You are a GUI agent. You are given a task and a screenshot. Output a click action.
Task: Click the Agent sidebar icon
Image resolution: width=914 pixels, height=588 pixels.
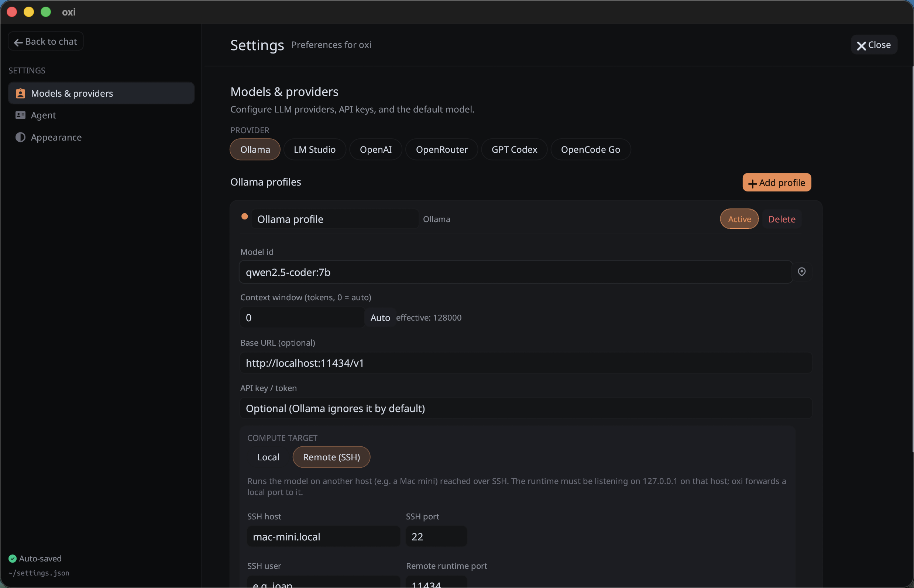tap(20, 115)
